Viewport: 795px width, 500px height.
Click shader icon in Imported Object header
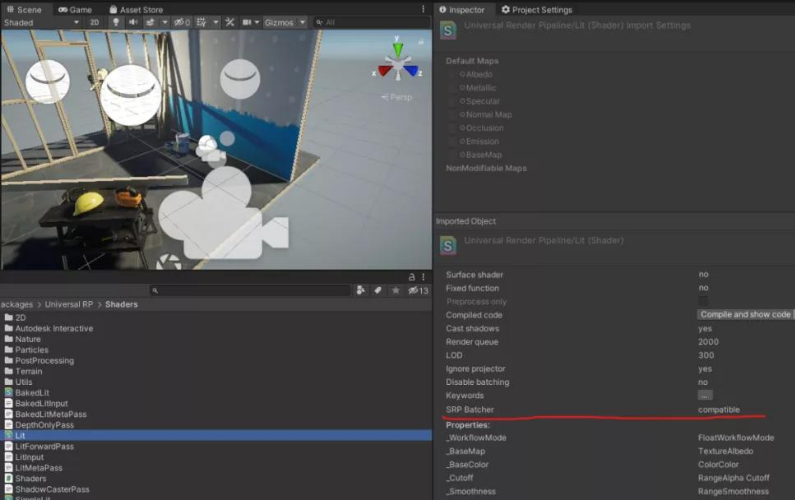point(448,245)
